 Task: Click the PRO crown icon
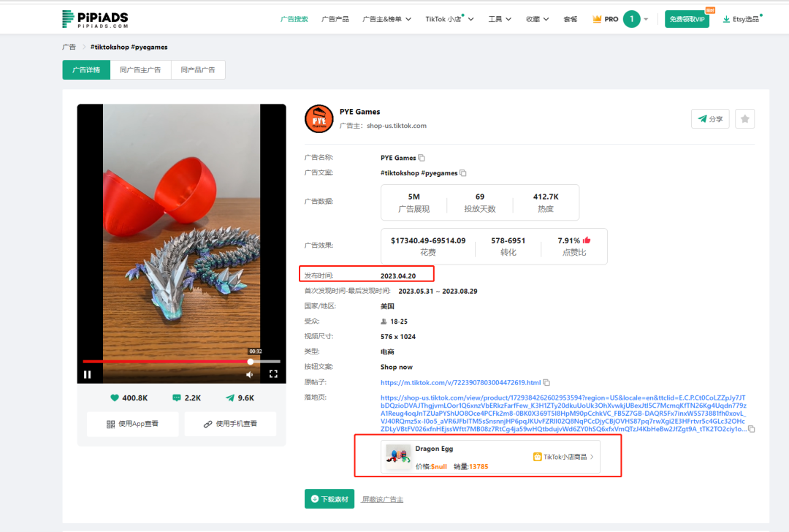click(597, 19)
